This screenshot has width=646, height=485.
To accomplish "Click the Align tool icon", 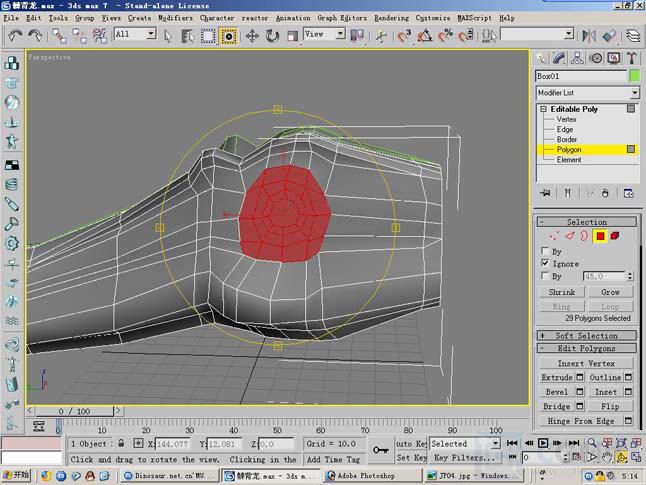I will tap(609, 36).
